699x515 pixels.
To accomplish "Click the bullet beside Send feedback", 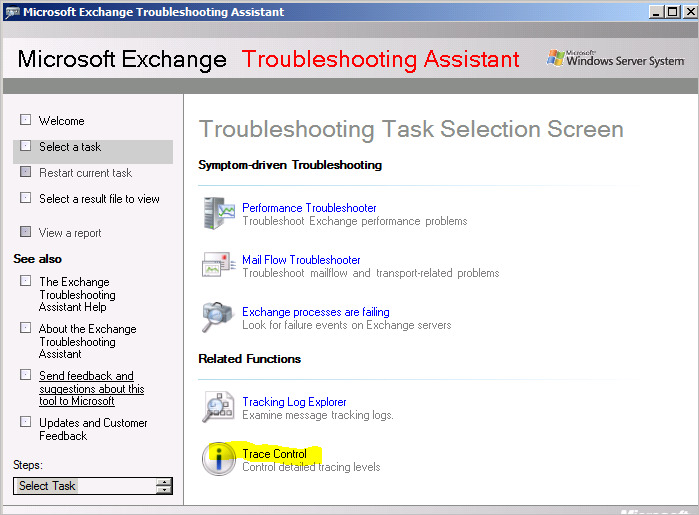I will tap(25, 375).
